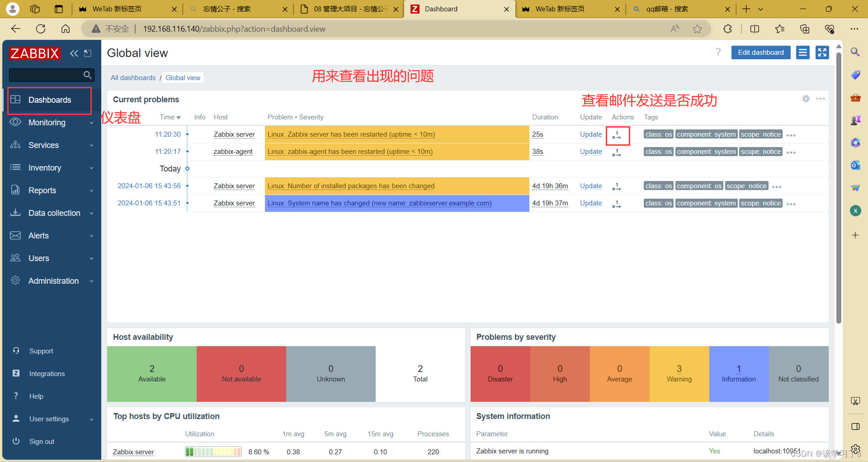Open Support link icon in sidebar

[x=16, y=351]
